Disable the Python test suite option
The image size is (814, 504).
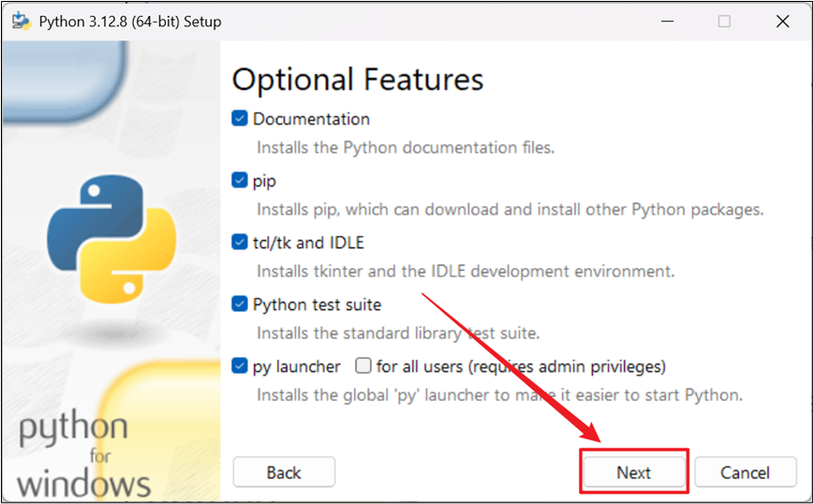239,304
